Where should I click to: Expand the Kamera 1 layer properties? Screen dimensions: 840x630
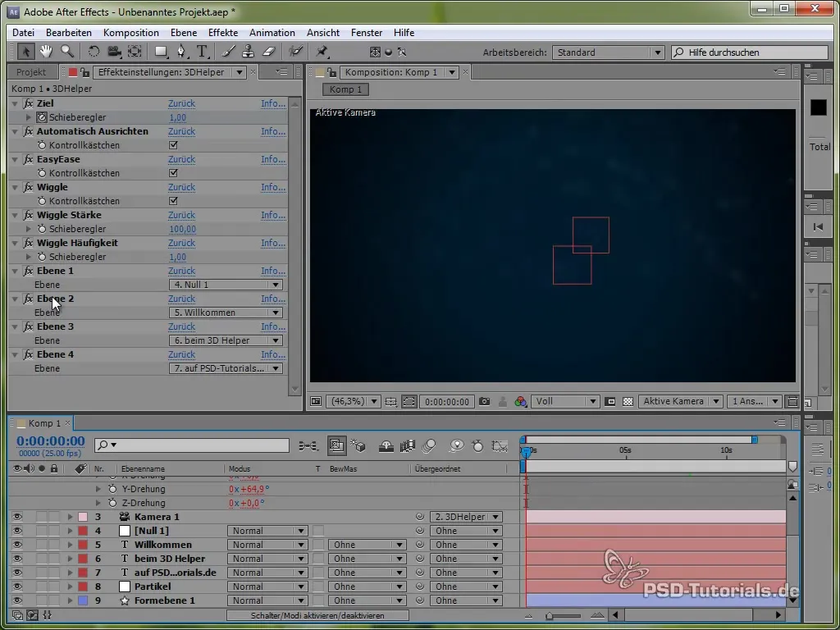[71, 517]
